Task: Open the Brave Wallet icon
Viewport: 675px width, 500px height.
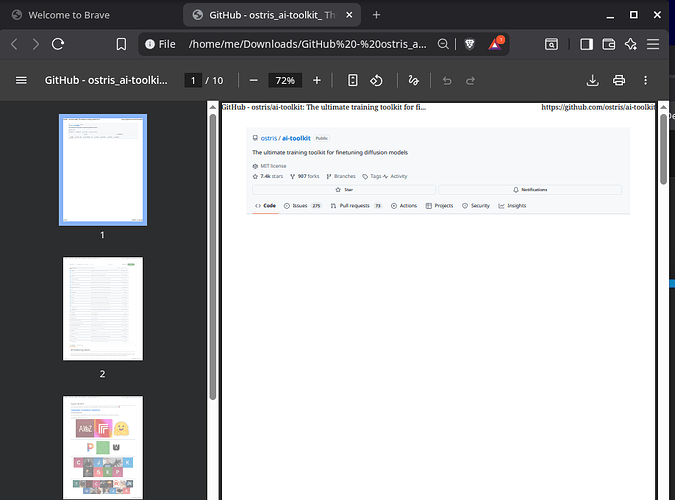Action: pyautogui.click(x=609, y=44)
